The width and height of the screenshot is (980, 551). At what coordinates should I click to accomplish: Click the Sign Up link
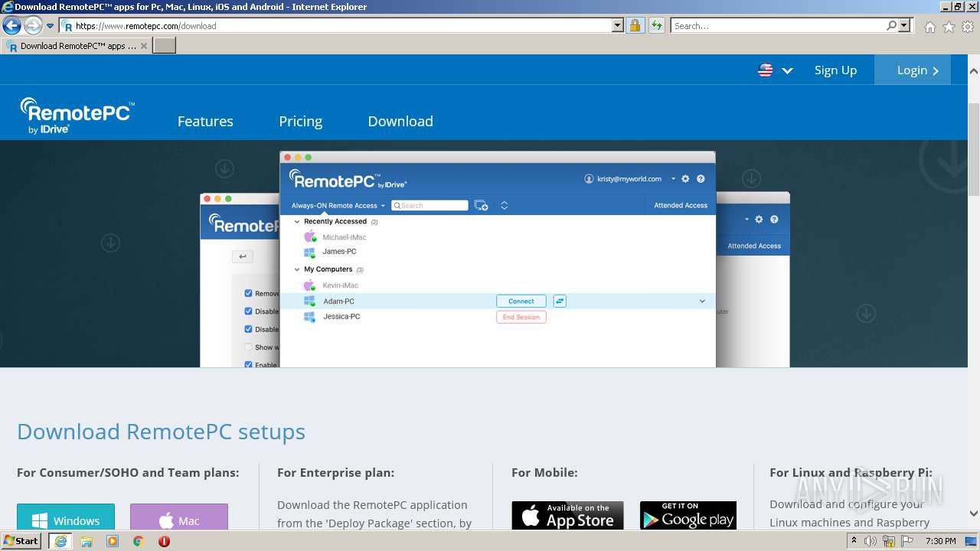tap(835, 70)
